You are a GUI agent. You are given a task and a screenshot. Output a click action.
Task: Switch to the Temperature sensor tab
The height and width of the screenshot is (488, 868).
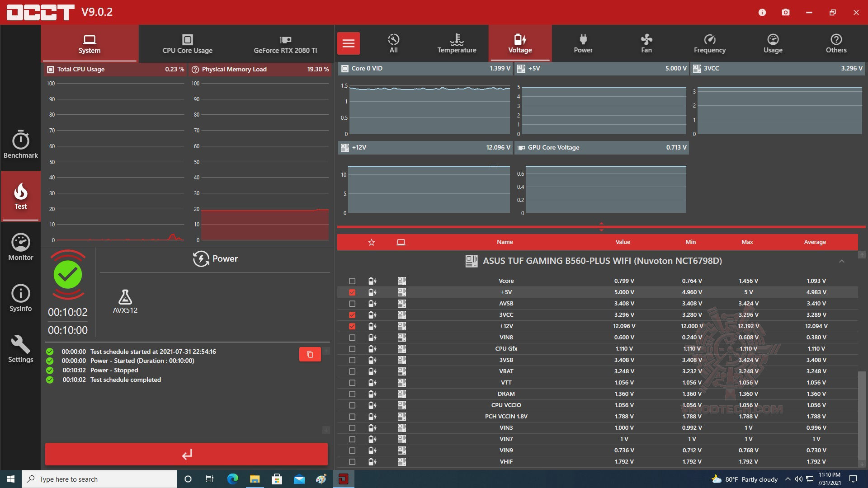click(x=457, y=43)
